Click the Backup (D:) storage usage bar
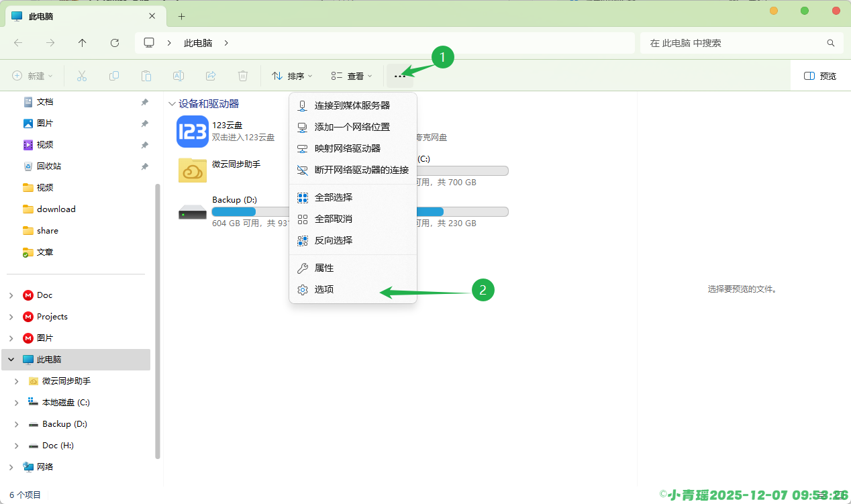 [250, 211]
